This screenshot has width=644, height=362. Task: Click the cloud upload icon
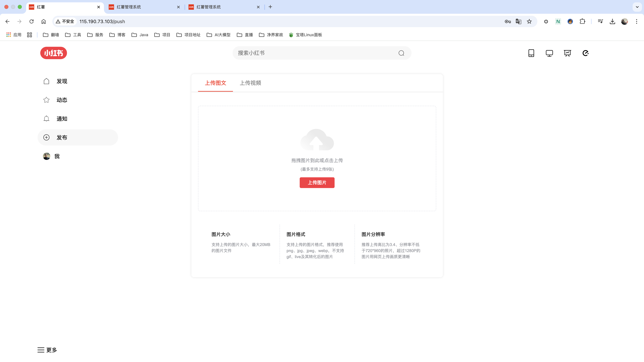[317, 140]
